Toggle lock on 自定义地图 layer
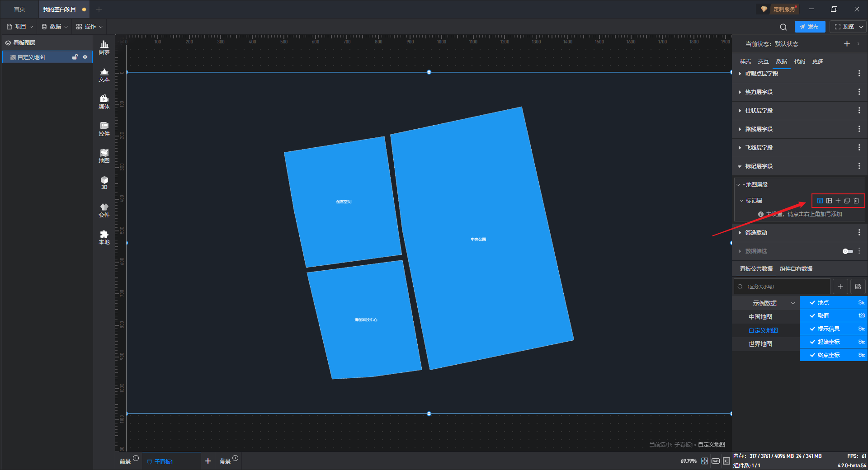This screenshot has height=470, width=868. 75,57
